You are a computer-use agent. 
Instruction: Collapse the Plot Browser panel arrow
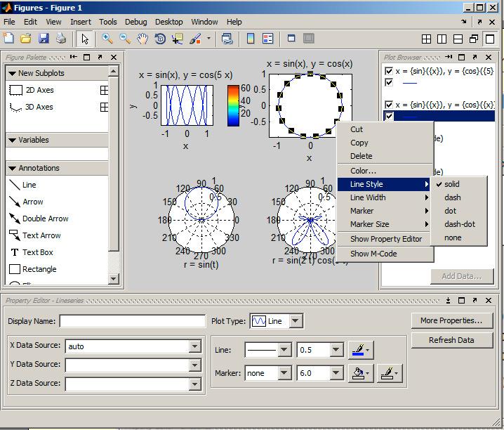[449, 57]
